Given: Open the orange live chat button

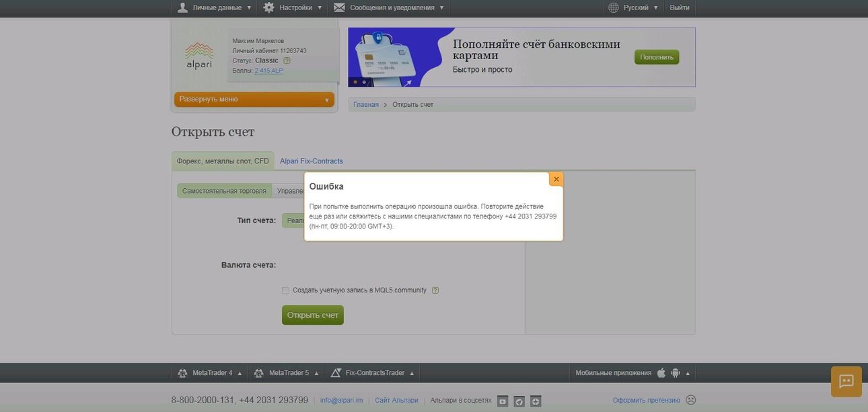Looking at the screenshot, I should (x=846, y=382).
